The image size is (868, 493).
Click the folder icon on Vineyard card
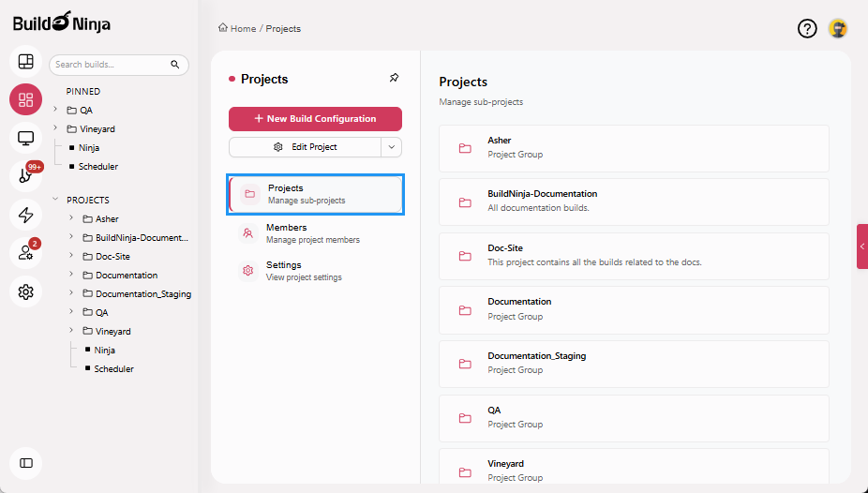click(x=465, y=472)
